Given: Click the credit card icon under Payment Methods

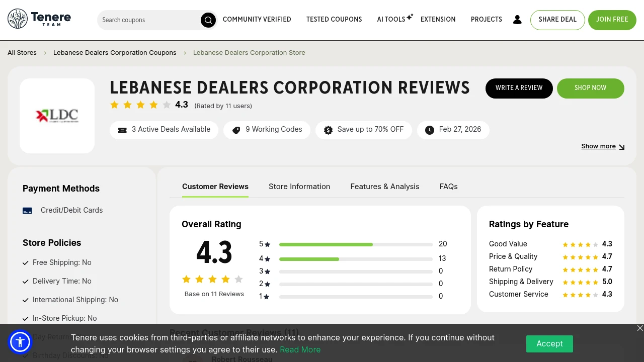Looking at the screenshot, I should pyautogui.click(x=27, y=211).
